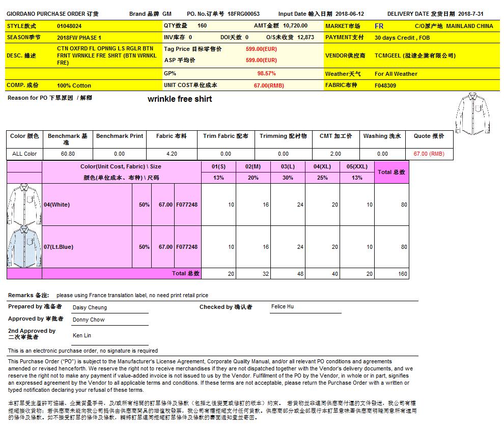The image size is (504, 432).
Task: Select the STYLE number 01048024 cell
Action: [69, 25]
